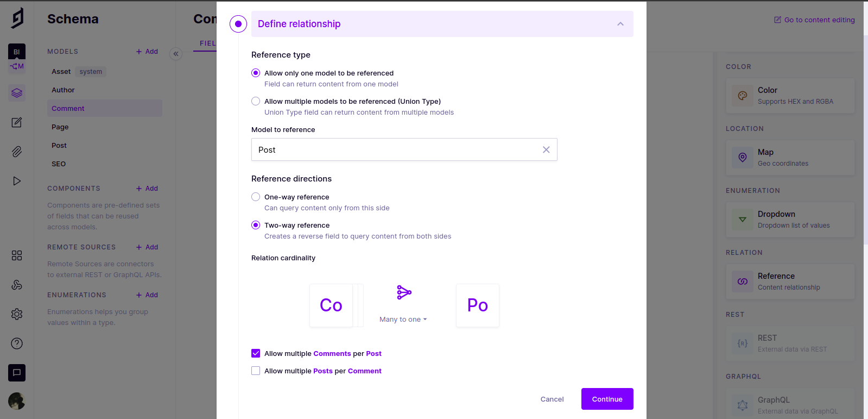Image resolution: width=868 pixels, height=419 pixels.
Task: Open the Many to one cardinality dropdown
Action: (403, 319)
